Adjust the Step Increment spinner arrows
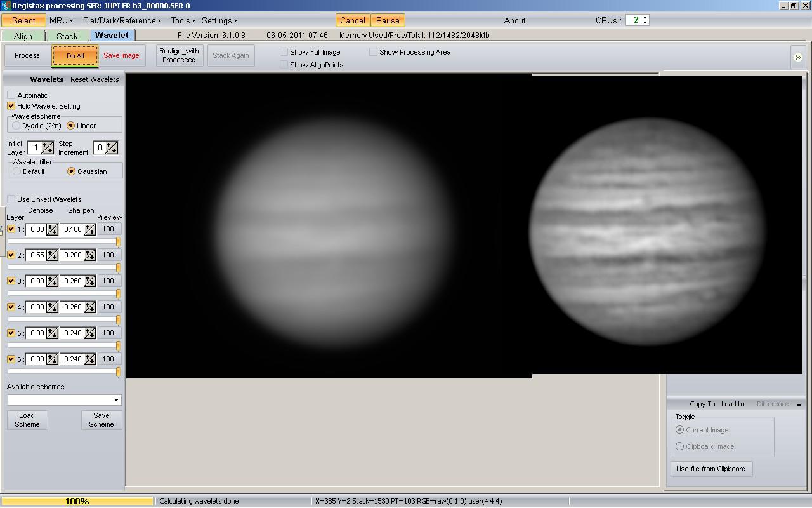The width and height of the screenshot is (812, 508). tap(112, 148)
